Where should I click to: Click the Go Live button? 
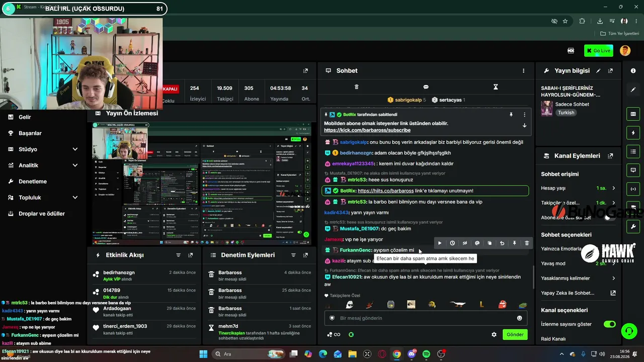pos(599,51)
